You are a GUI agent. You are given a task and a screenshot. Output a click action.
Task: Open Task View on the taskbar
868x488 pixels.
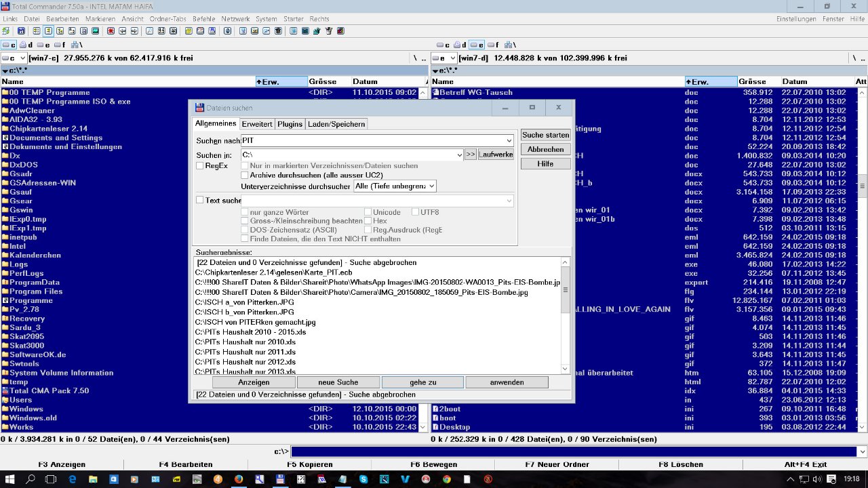(x=51, y=479)
